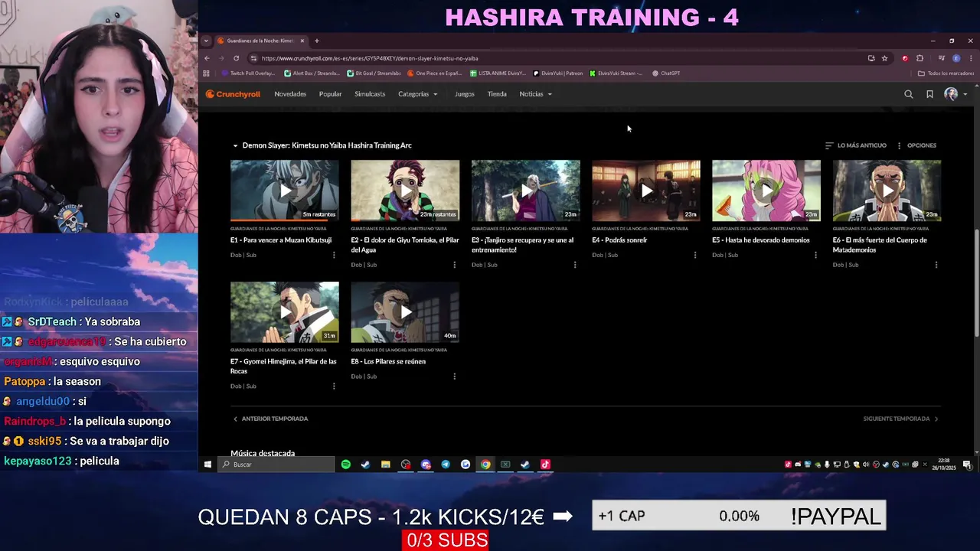Open more options for episode E4

pos(695,255)
